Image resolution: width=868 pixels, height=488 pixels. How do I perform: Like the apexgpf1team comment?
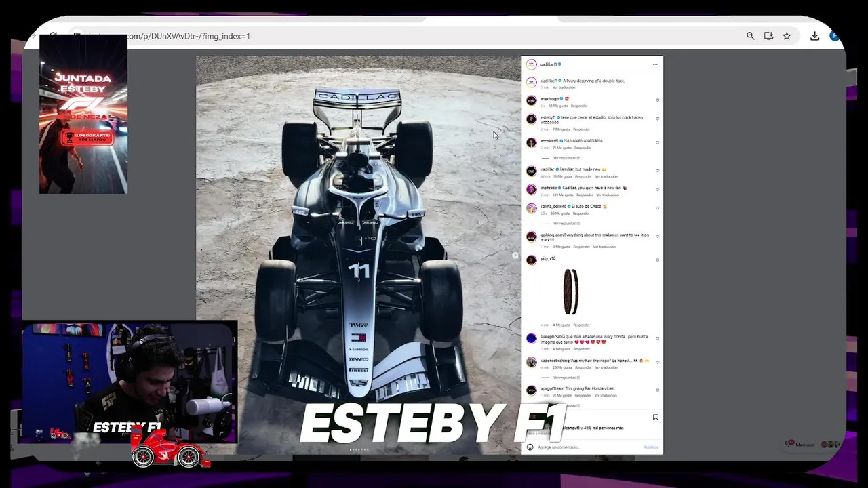coord(657,390)
